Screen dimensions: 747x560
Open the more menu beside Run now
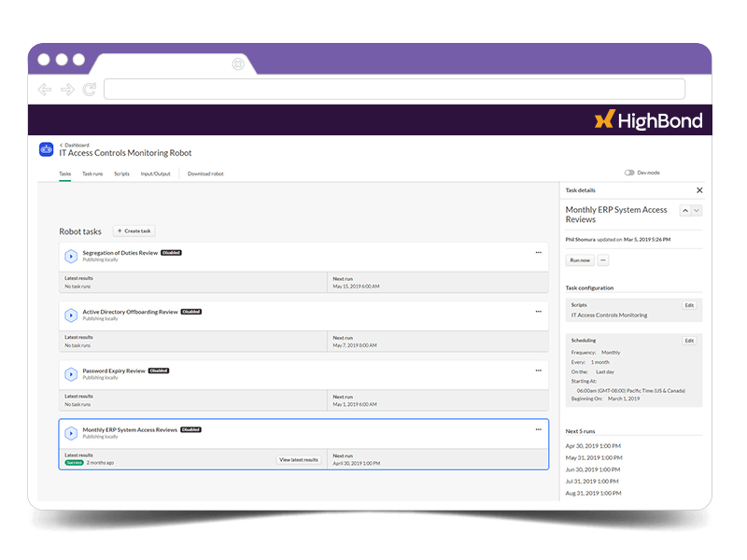point(603,260)
